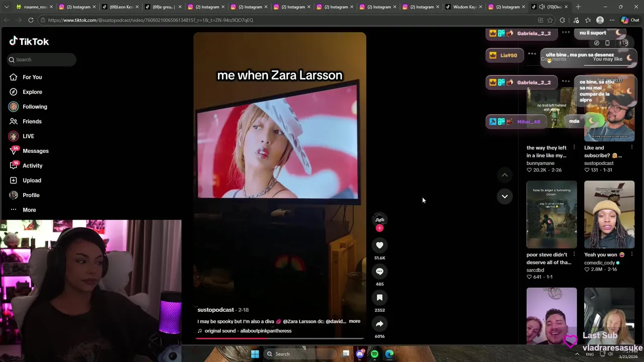The height and width of the screenshot is (362, 644).
Task: Open Discord from the taskbar
Action: coord(360,354)
